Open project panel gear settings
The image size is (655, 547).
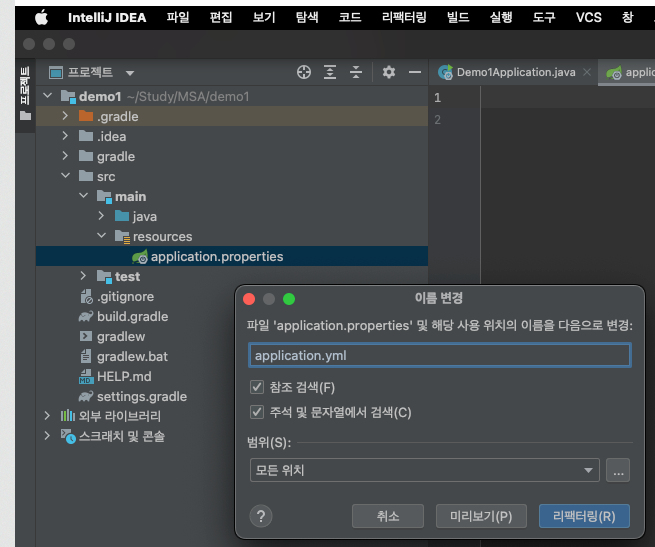coord(389,72)
